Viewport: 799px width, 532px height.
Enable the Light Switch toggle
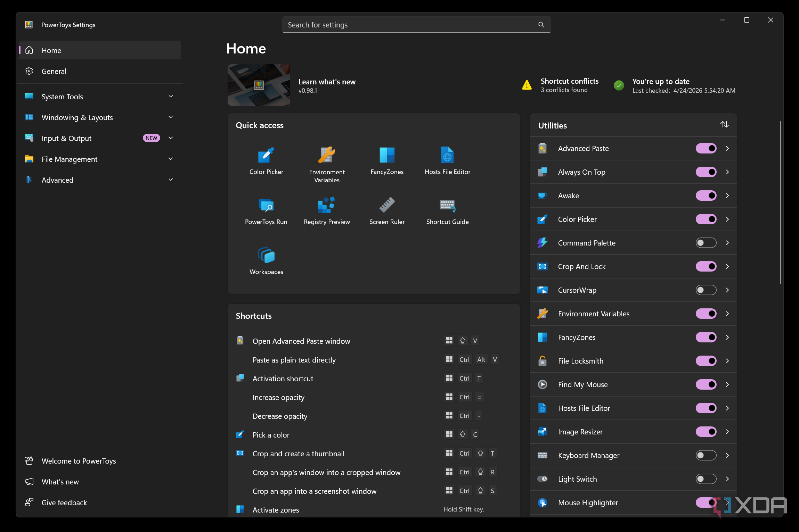coord(706,479)
